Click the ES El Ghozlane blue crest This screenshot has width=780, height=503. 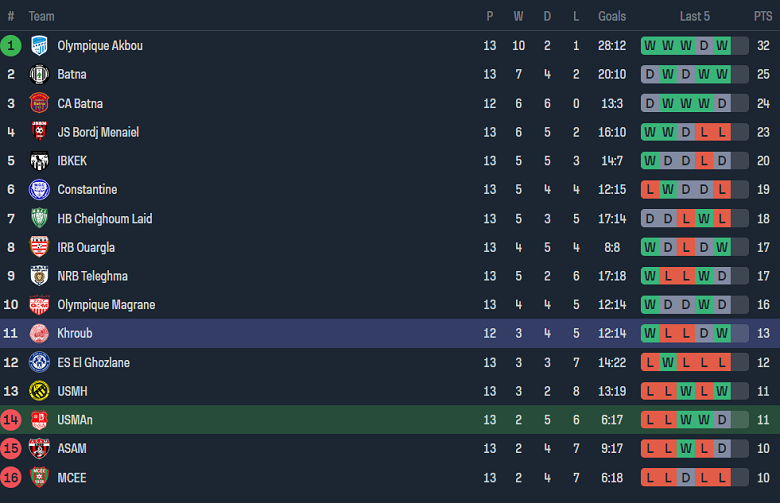[x=40, y=363]
